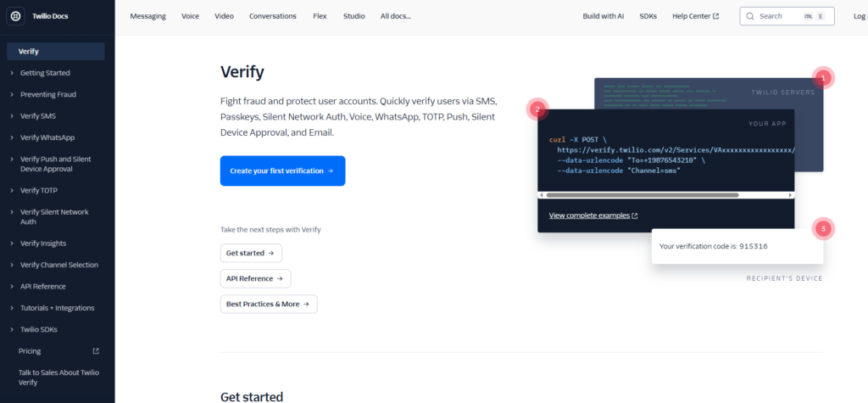
Task: Click verification code text 915316
Action: tap(754, 246)
